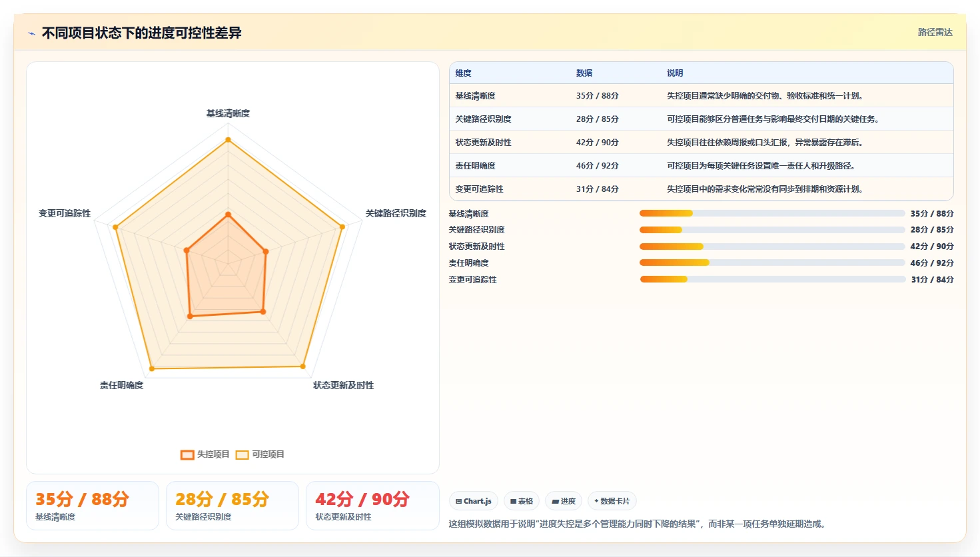Click the 数据卡片 tag chip
This screenshot has height=557, width=980.
coord(612,501)
